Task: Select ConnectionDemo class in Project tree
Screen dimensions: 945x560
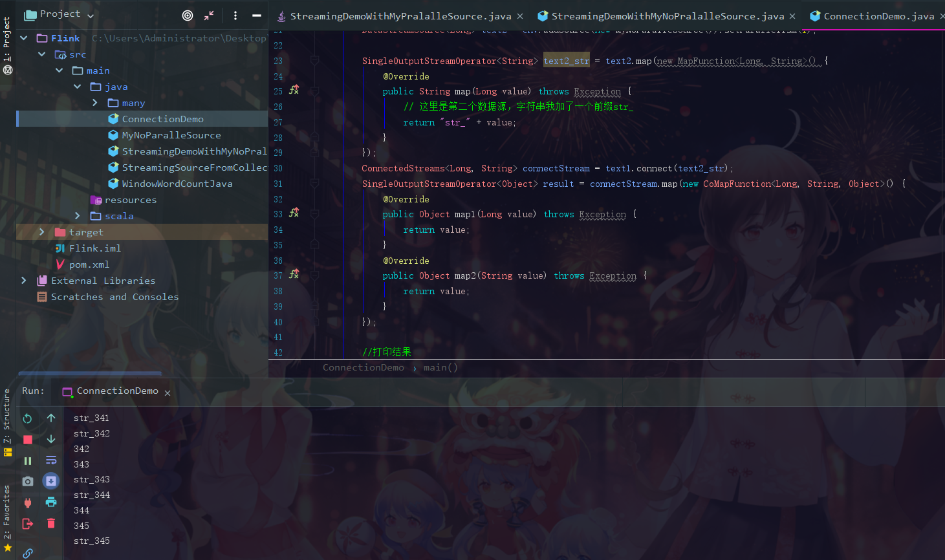Action: [162, 119]
